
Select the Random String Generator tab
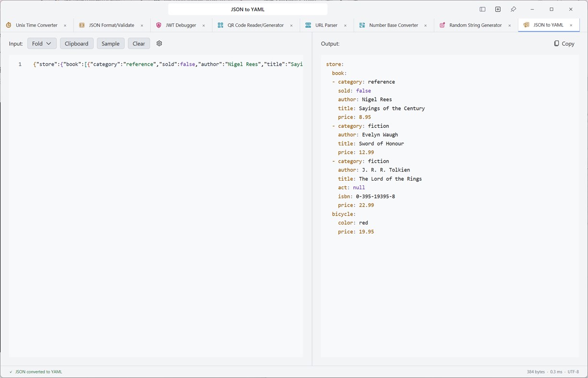click(475, 25)
